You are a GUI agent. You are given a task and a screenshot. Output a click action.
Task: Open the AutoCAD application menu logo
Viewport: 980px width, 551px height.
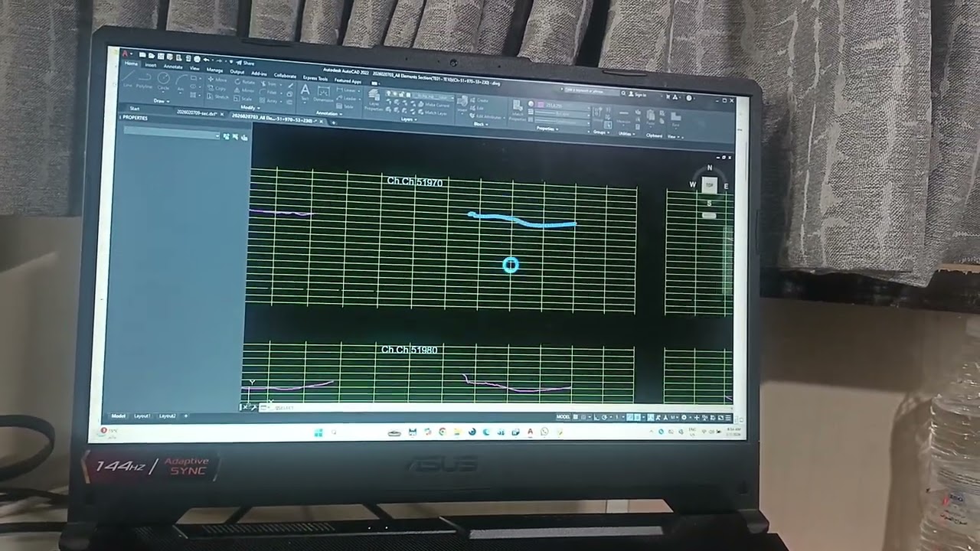click(125, 54)
